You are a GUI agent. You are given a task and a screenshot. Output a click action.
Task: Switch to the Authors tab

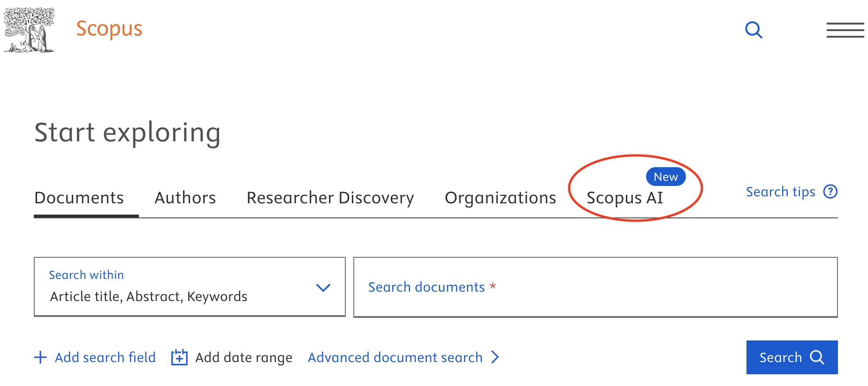click(185, 198)
